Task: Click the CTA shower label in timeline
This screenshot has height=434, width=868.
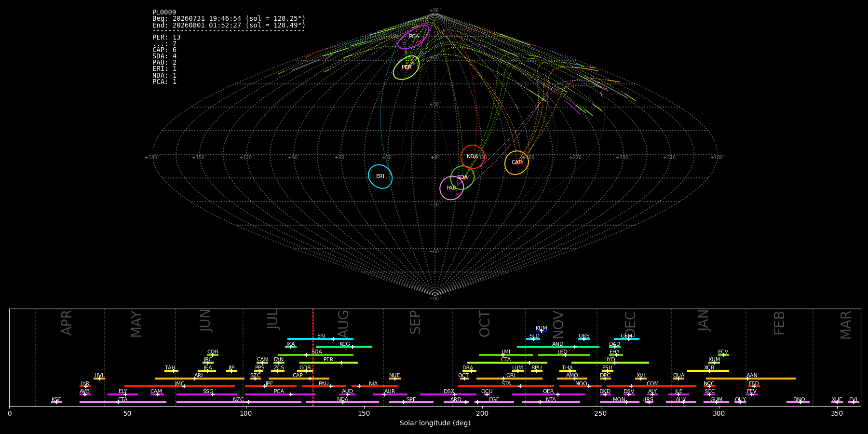Action: pos(506,360)
